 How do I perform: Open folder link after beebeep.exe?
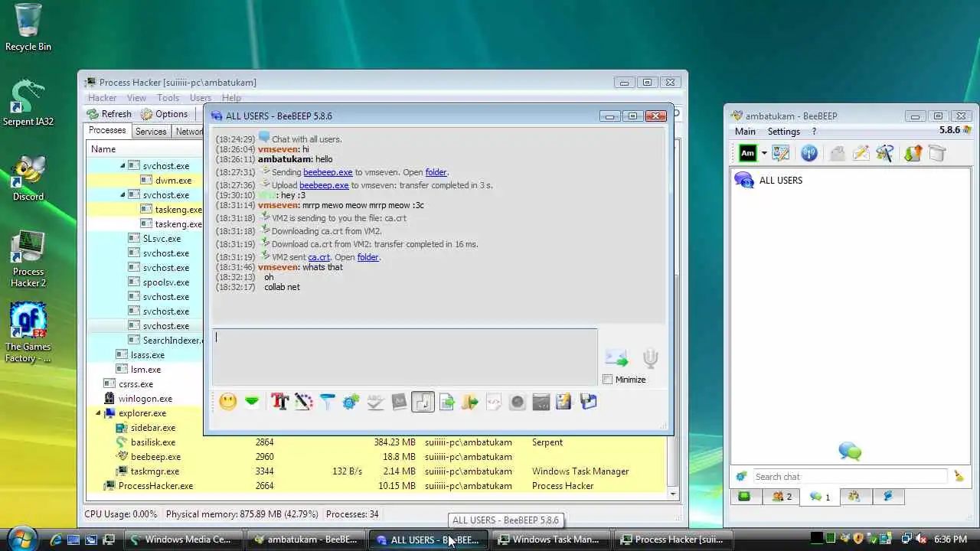pyautogui.click(x=436, y=172)
